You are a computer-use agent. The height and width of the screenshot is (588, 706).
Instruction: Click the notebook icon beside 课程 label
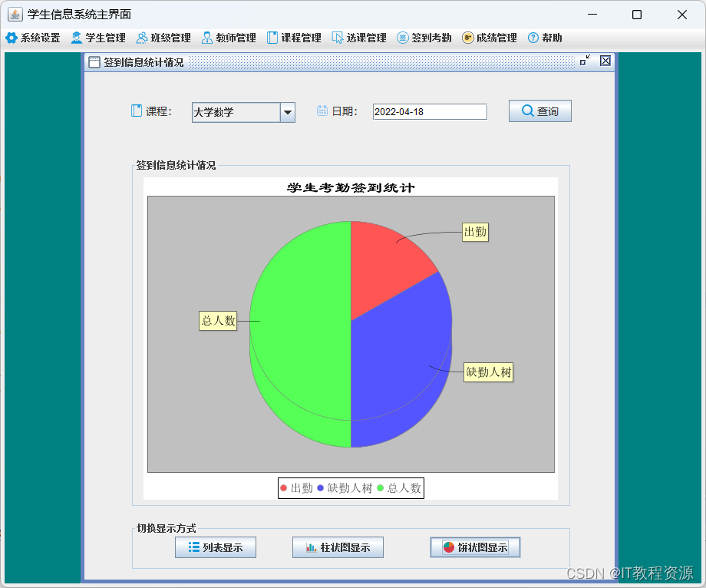click(x=137, y=111)
